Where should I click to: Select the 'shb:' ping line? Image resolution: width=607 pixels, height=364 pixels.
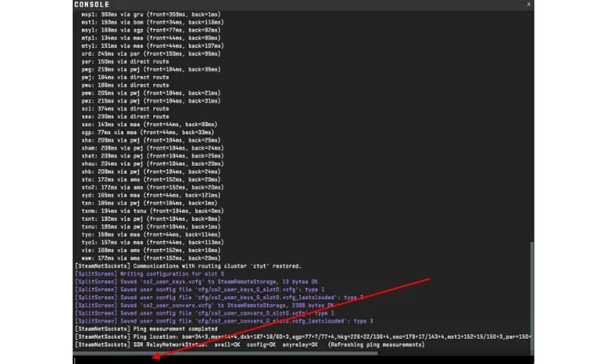tap(151, 171)
